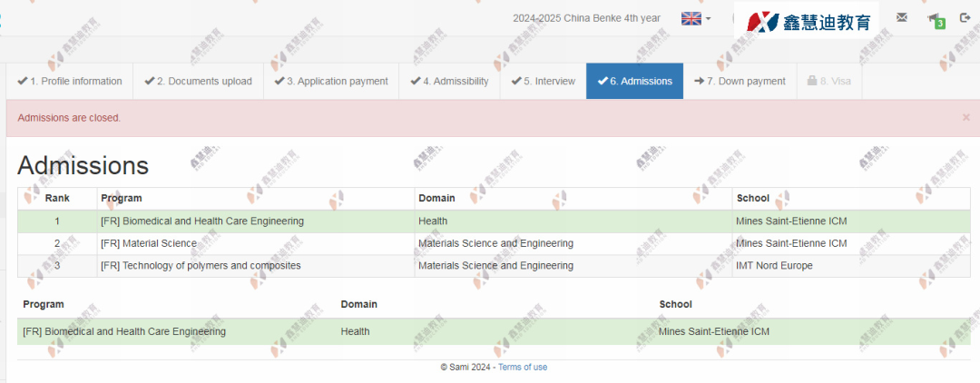The width and height of the screenshot is (980, 383).
Task: Select the locked 8. Visa tab
Action: (829, 81)
